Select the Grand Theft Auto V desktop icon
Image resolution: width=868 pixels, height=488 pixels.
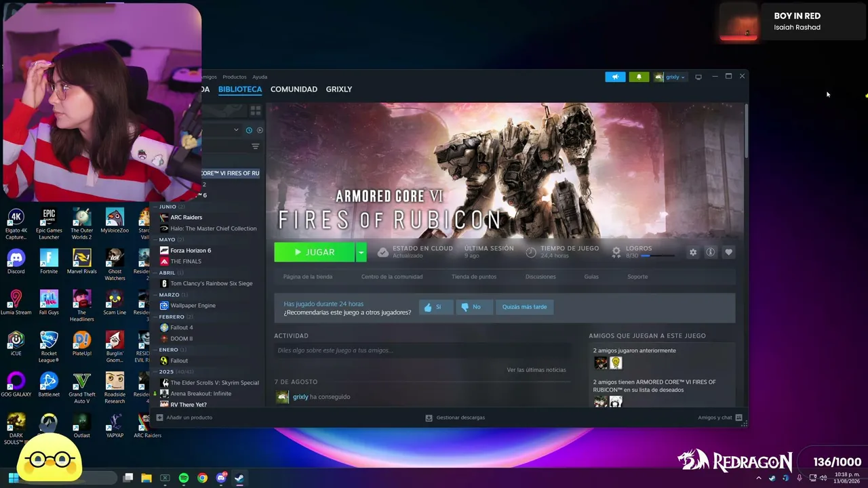(x=82, y=388)
